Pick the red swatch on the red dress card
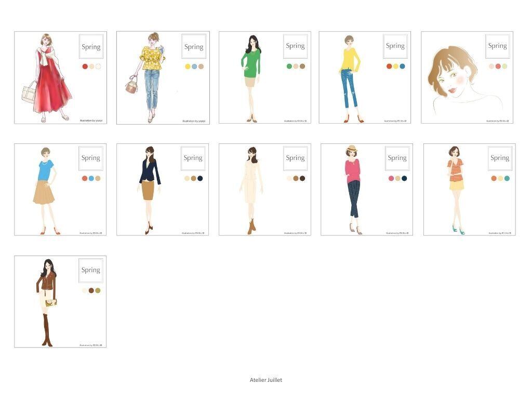Image resolution: width=532 pixels, height=399 pixels. 85,66
